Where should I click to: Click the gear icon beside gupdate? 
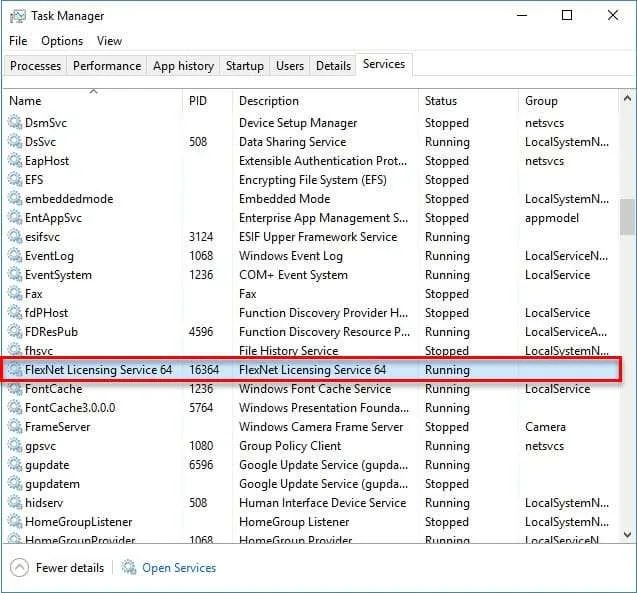click(15, 465)
